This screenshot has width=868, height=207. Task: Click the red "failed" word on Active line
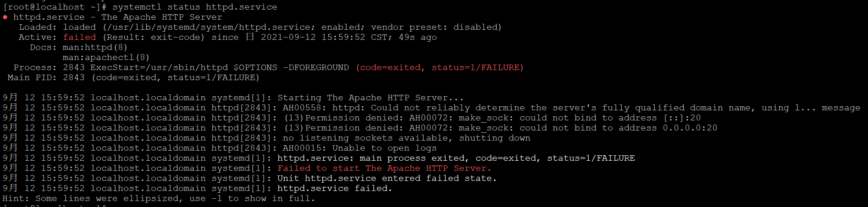[79, 37]
